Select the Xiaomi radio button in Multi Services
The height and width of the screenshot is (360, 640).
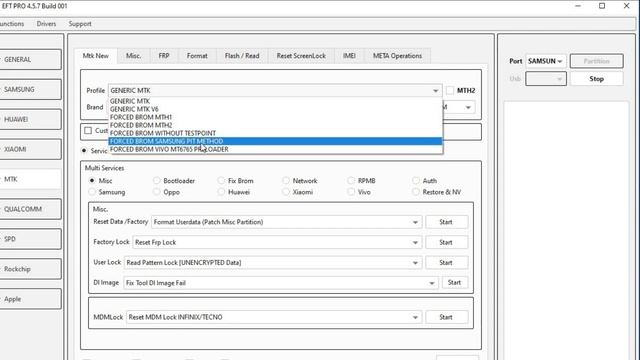(x=286, y=192)
